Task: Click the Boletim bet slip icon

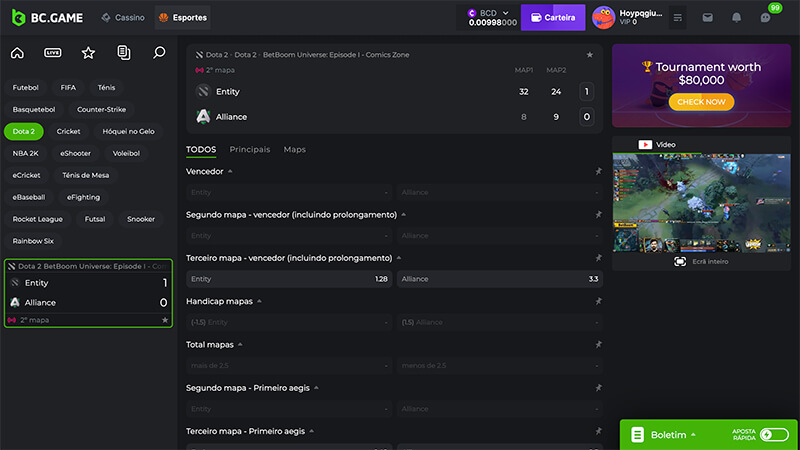Action: (x=637, y=435)
